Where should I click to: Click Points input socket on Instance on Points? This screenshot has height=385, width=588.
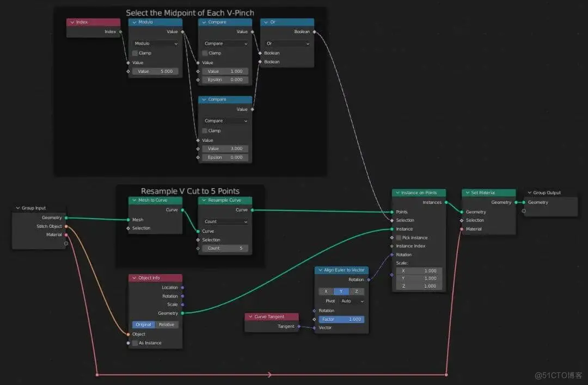pyautogui.click(x=392, y=212)
